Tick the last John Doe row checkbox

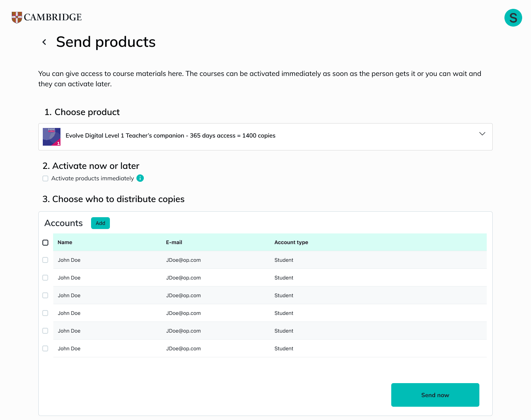tap(45, 348)
